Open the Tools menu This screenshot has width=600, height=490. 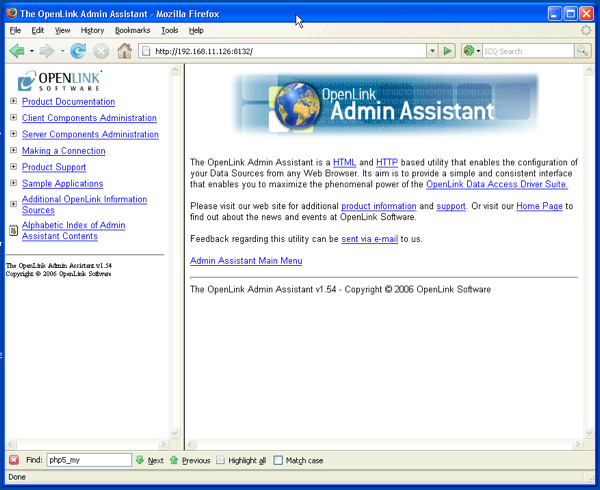pyautogui.click(x=170, y=30)
